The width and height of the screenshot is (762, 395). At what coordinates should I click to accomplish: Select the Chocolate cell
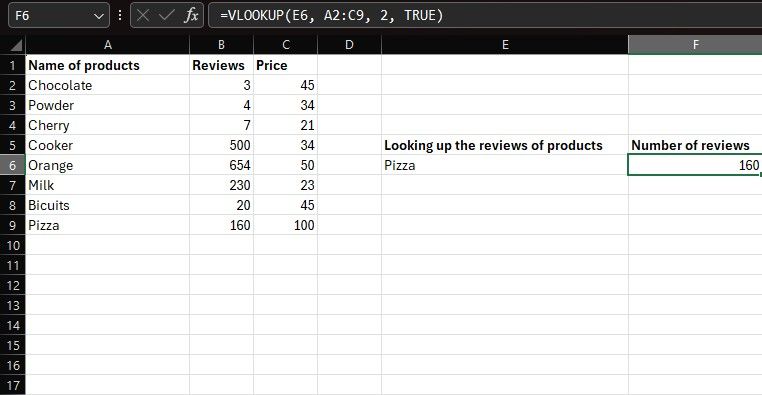tap(107, 86)
